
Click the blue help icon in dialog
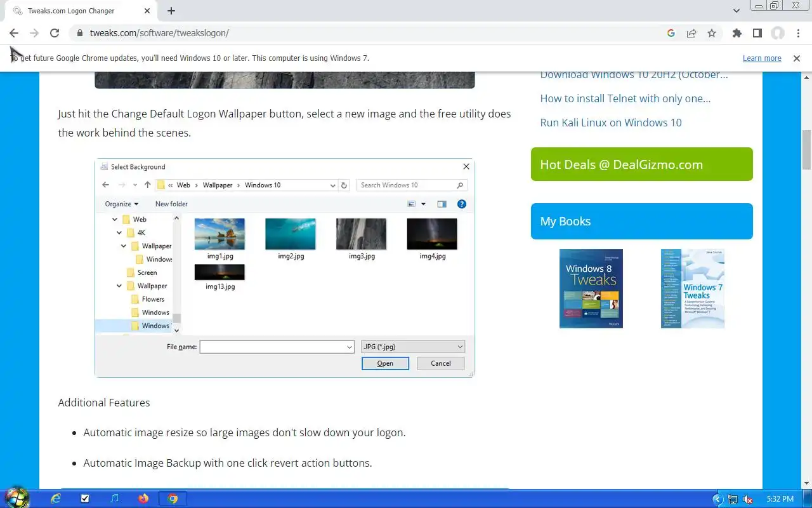(x=462, y=204)
